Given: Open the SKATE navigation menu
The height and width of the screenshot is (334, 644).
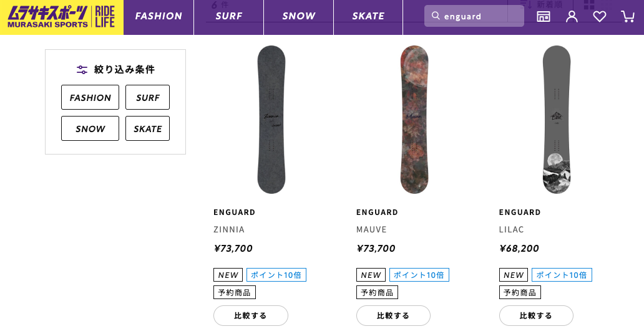Looking at the screenshot, I should (368, 17).
